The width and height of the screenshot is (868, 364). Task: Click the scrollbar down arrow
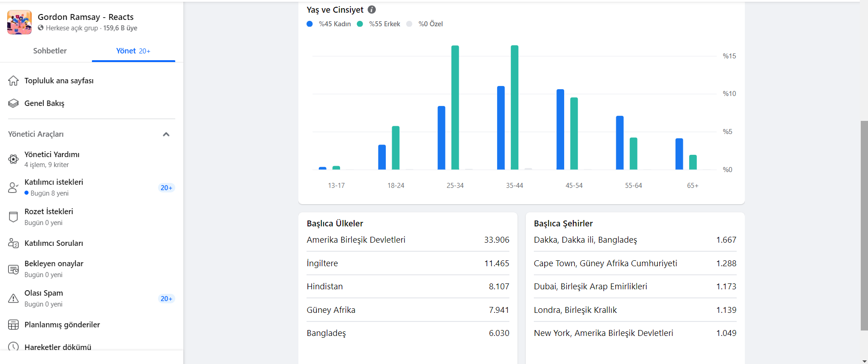tap(864, 361)
